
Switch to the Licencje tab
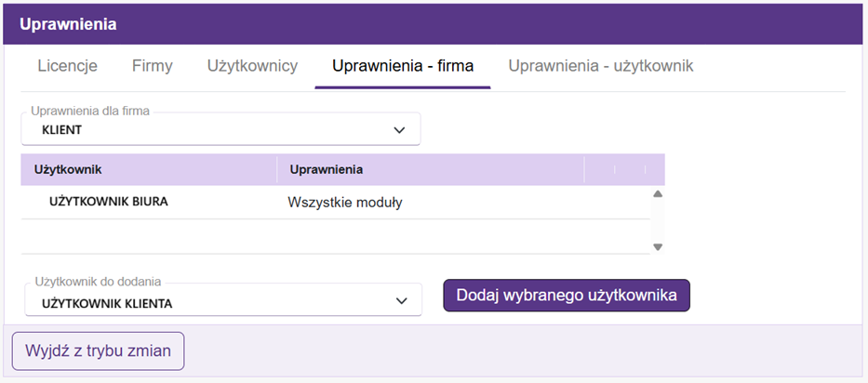67,66
